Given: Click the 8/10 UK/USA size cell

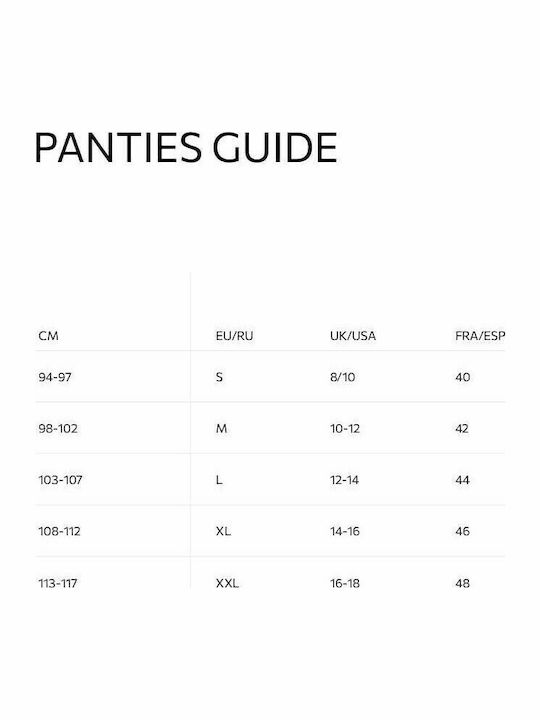Looking at the screenshot, I should click(x=343, y=377).
